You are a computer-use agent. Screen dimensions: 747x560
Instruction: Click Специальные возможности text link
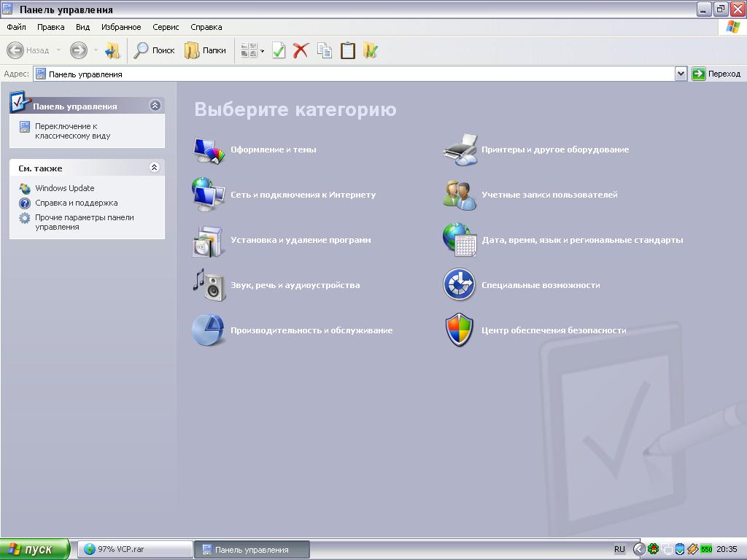point(541,285)
